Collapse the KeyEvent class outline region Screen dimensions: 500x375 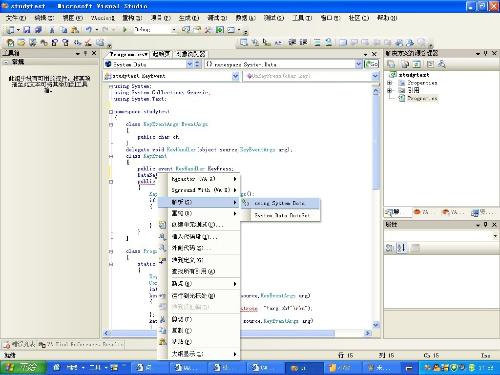point(111,156)
